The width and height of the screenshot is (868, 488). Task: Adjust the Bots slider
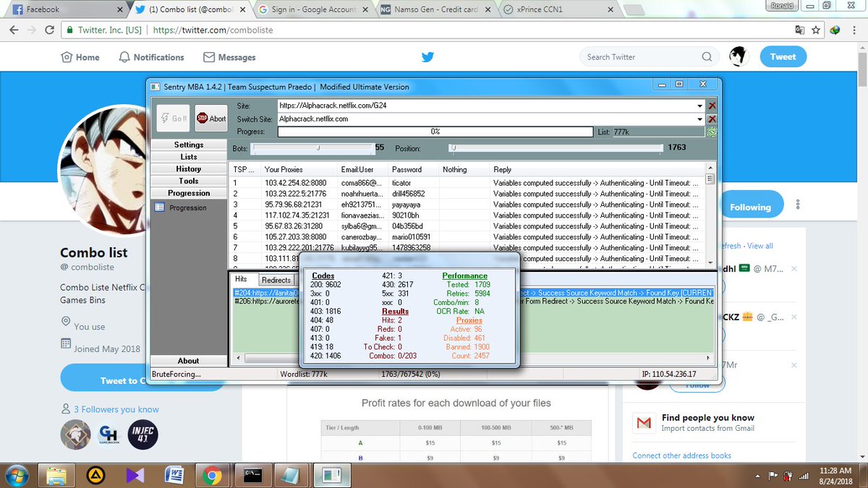point(312,147)
